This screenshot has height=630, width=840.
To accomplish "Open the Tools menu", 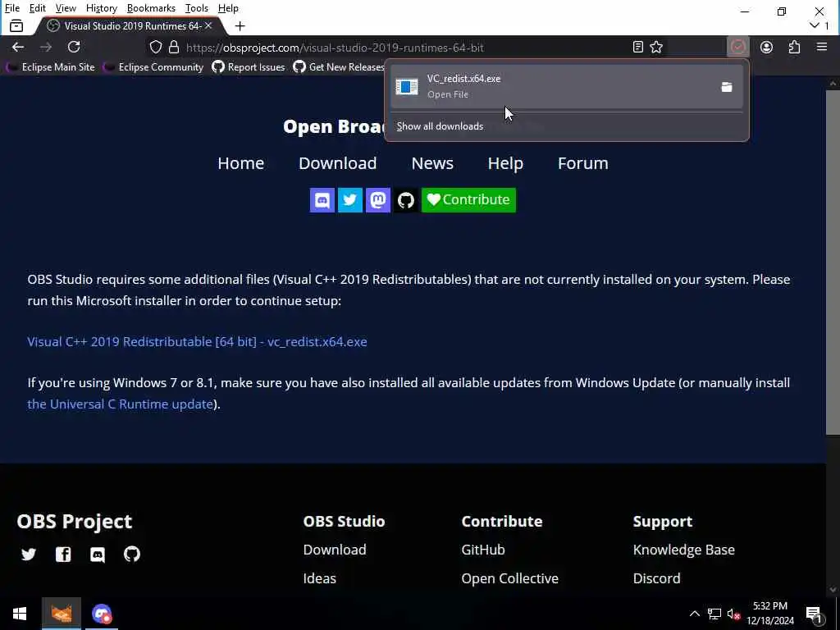I will pyautogui.click(x=197, y=8).
